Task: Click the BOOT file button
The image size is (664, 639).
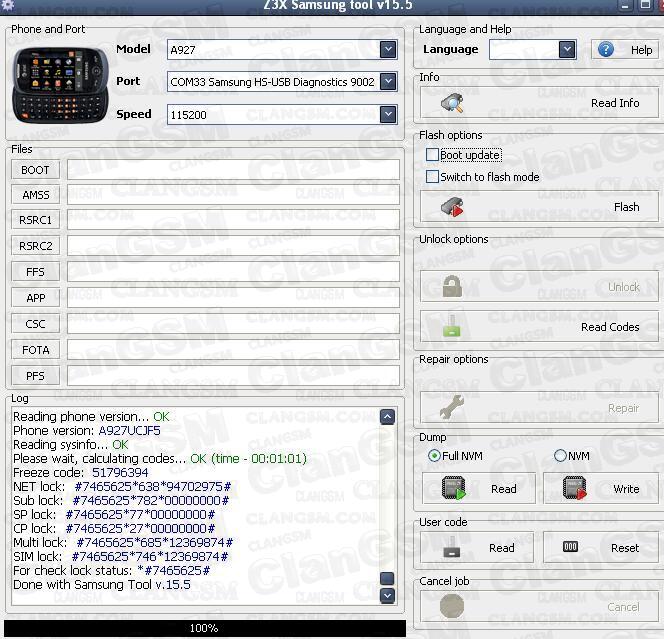Action: [36, 170]
